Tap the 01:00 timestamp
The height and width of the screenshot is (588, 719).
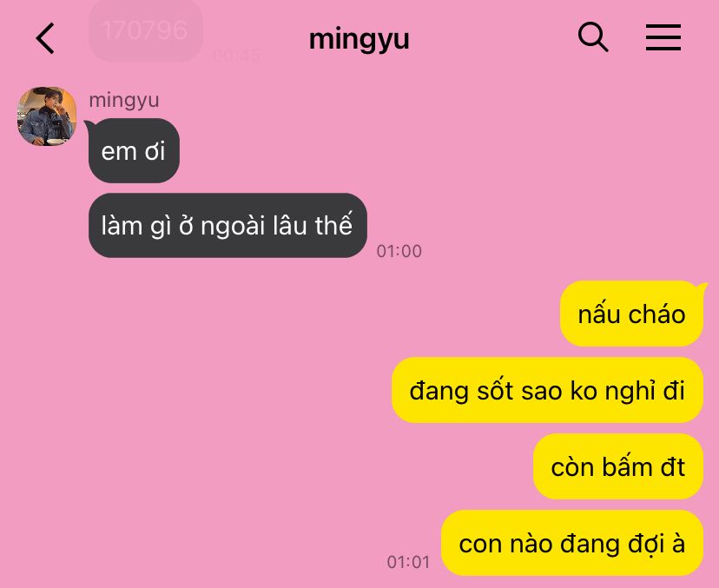tap(399, 251)
